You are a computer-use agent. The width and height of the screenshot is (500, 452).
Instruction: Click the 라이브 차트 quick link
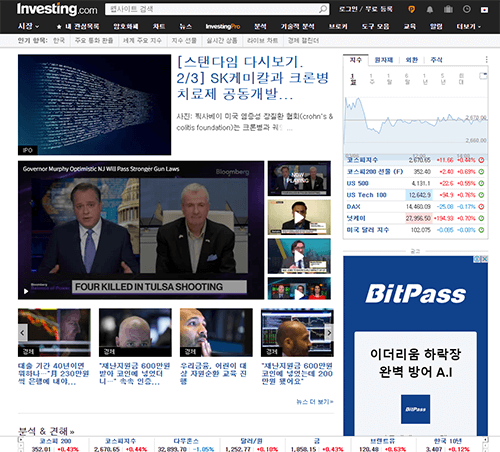262,41
